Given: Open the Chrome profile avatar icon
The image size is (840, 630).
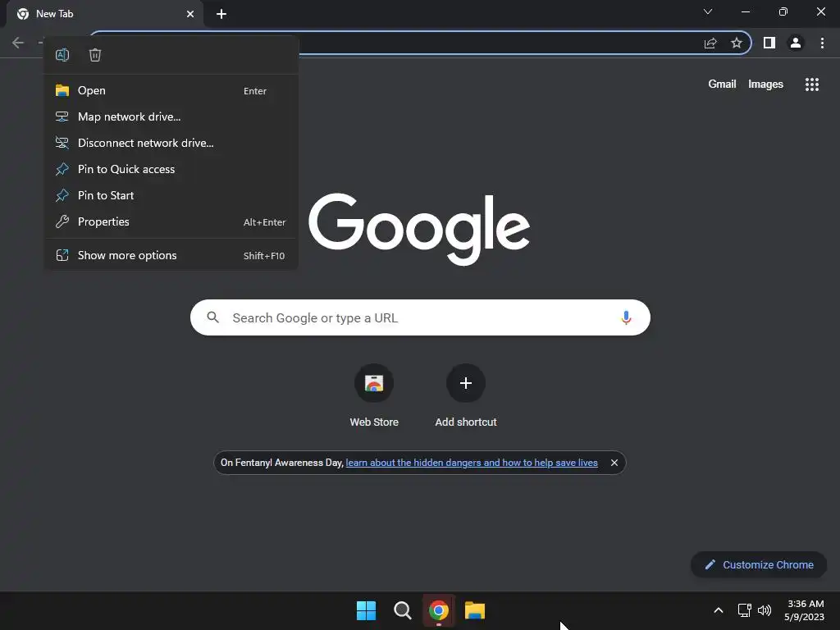Looking at the screenshot, I should pos(796,43).
